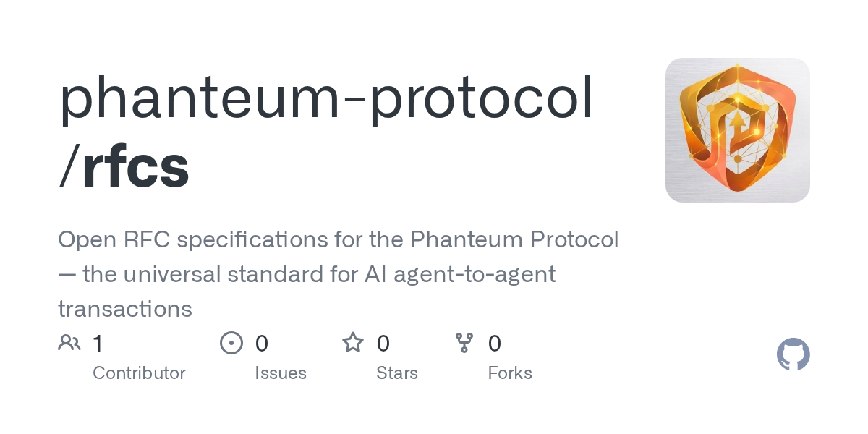Image resolution: width=868 pixels, height=434 pixels.
Task: Click the issues circle-dot icon
Action: click(231, 343)
